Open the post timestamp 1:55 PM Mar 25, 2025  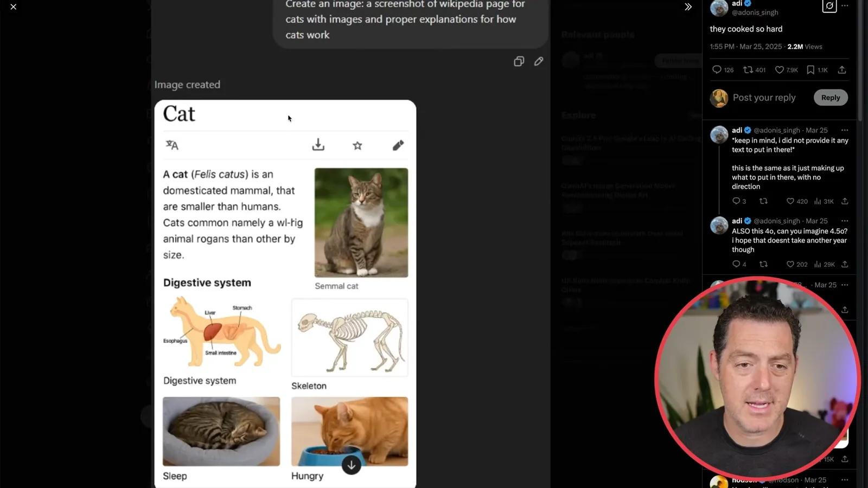[x=746, y=47]
